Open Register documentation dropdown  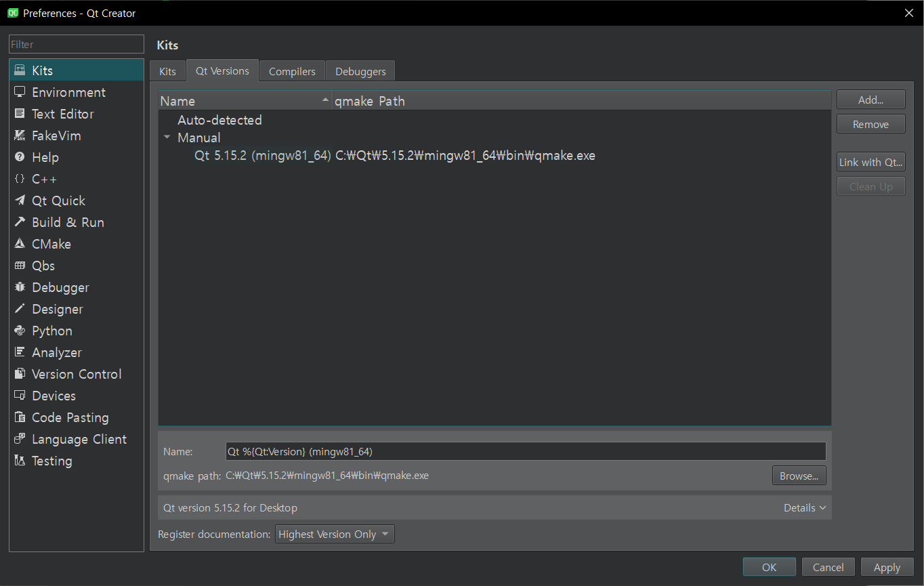[335, 535]
